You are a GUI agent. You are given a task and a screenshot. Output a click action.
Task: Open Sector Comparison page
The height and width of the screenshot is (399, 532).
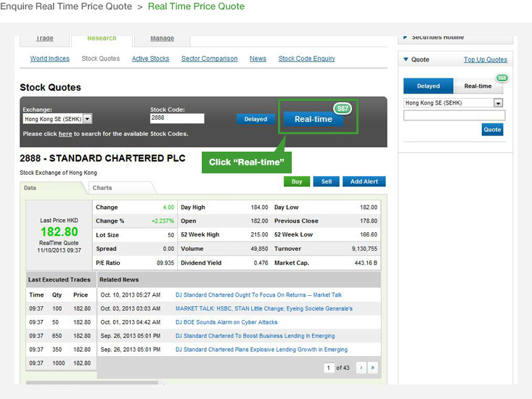pyautogui.click(x=209, y=58)
